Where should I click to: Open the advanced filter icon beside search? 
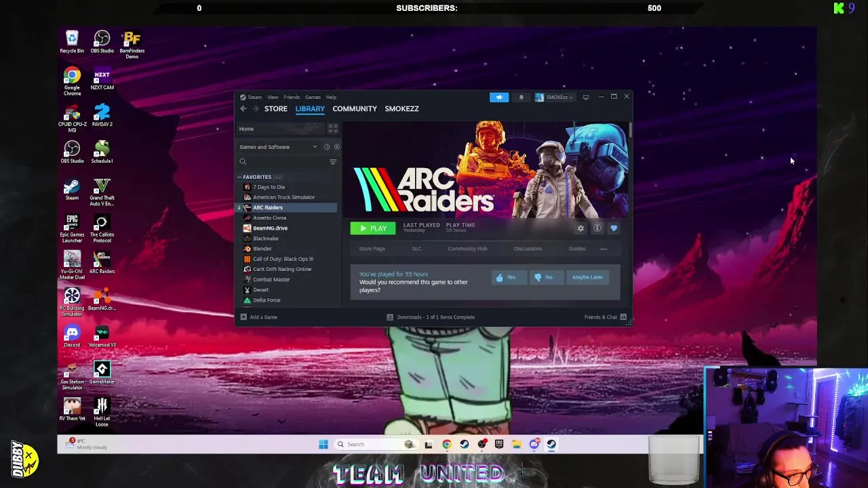click(x=333, y=161)
